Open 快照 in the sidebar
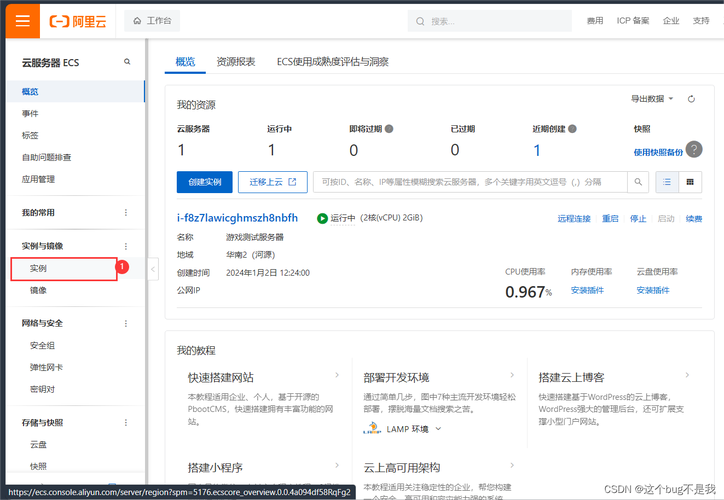This screenshot has height=500, width=724. 38,466
